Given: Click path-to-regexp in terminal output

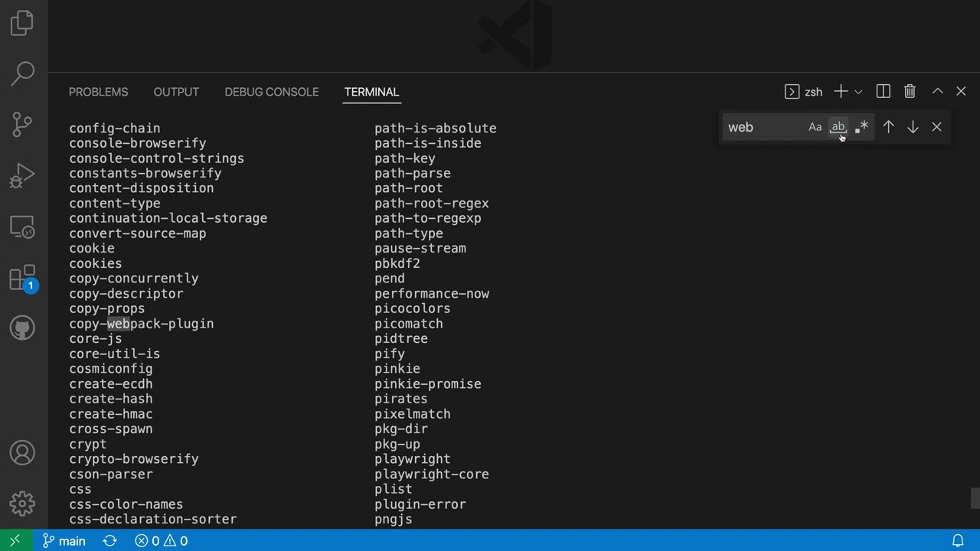Looking at the screenshot, I should pos(428,218).
